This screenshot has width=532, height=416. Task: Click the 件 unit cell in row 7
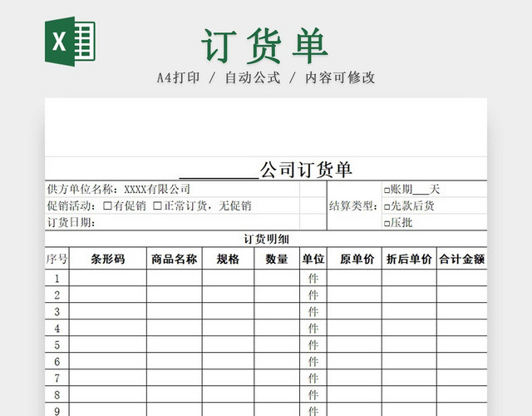pyautogui.click(x=313, y=378)
